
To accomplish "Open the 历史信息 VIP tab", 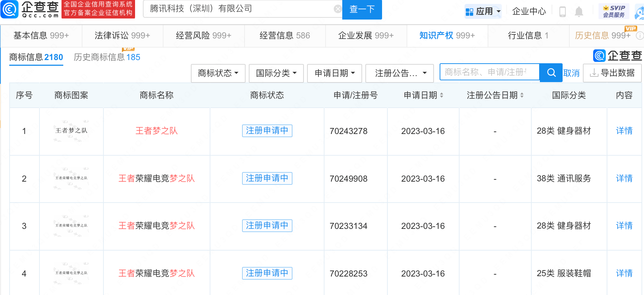I will tap(603, 36).
